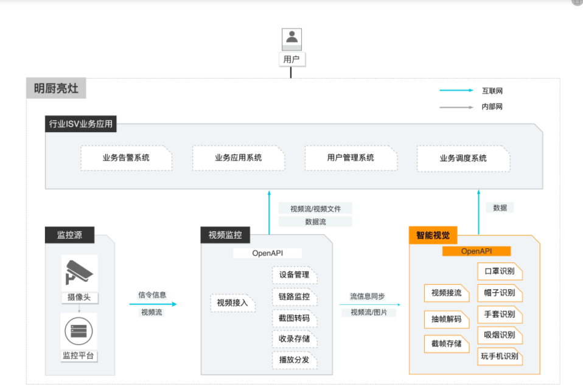Click the 监控平台 server icon
Screen dimensions: 583x392
[x=79, y=331]
